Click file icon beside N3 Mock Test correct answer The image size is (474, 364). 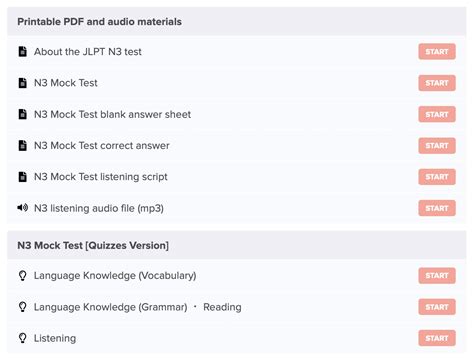click(x=22, y=145)
